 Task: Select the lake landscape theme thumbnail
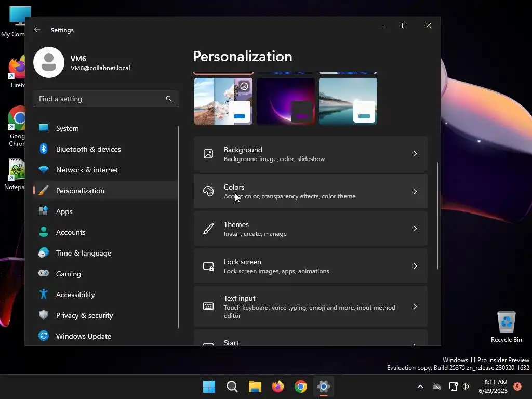[x=348, y=101]
